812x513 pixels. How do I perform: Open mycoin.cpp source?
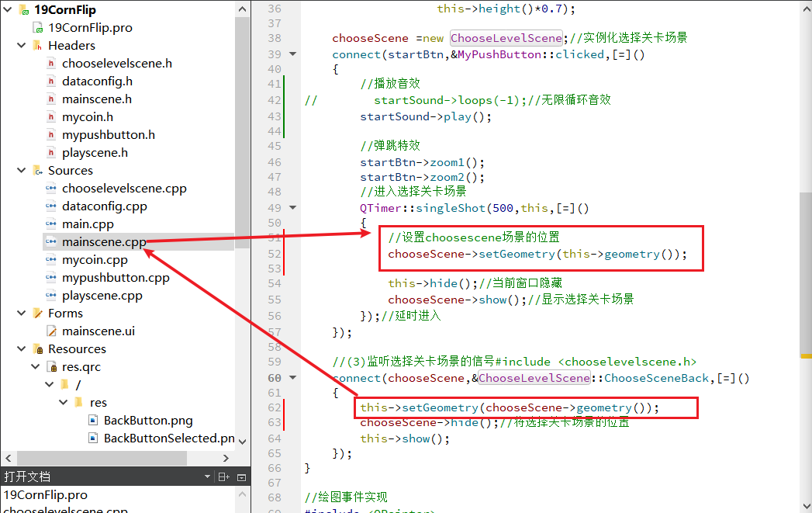click(x=95, y=260)
